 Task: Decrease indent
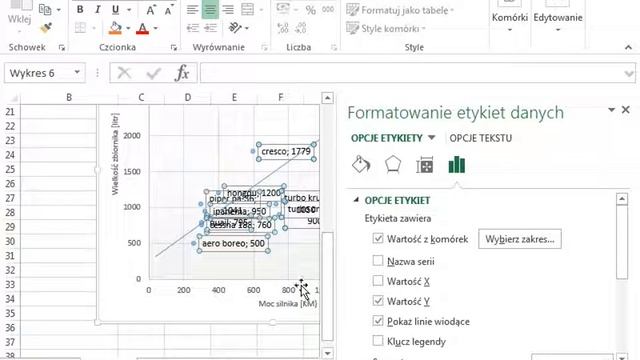click(192, 28)
